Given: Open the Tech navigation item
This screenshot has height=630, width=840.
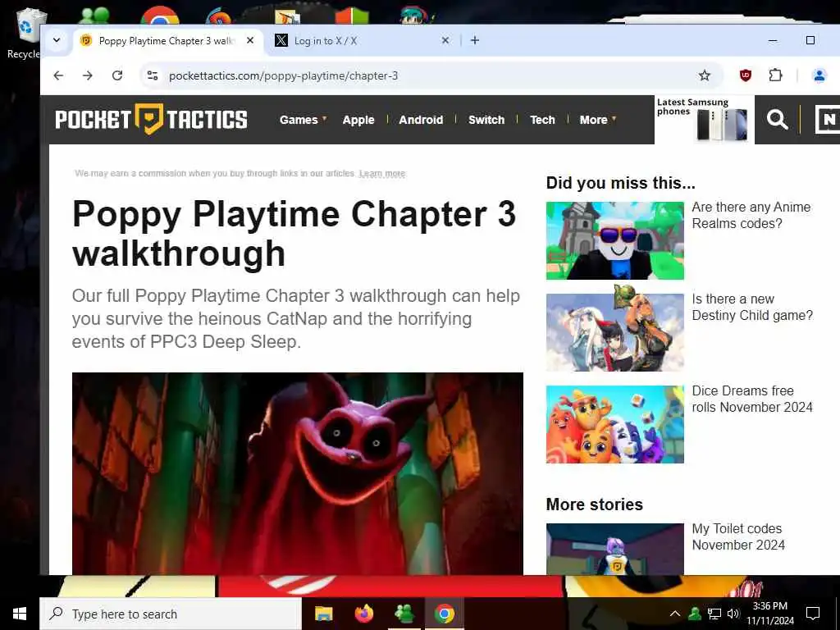Looking at the screenshot, I should tap(543, 120).
